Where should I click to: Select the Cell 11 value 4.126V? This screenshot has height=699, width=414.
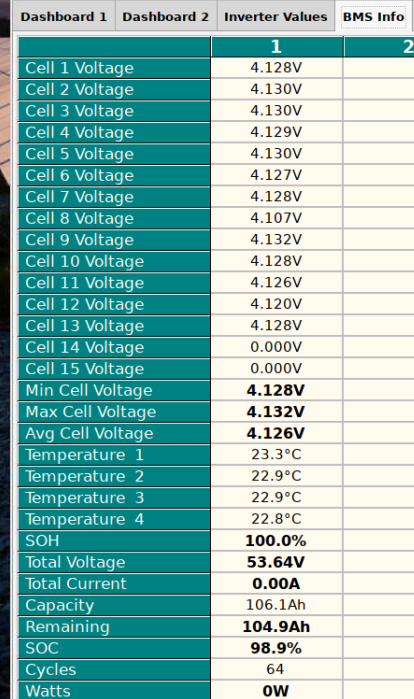276,283
